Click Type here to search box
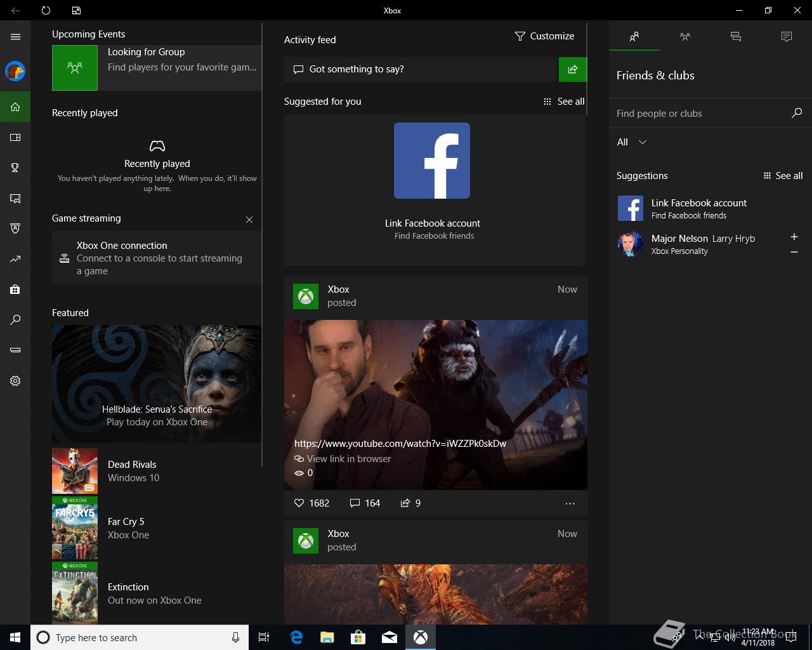 pyautogui.click(x=140, y=637)
